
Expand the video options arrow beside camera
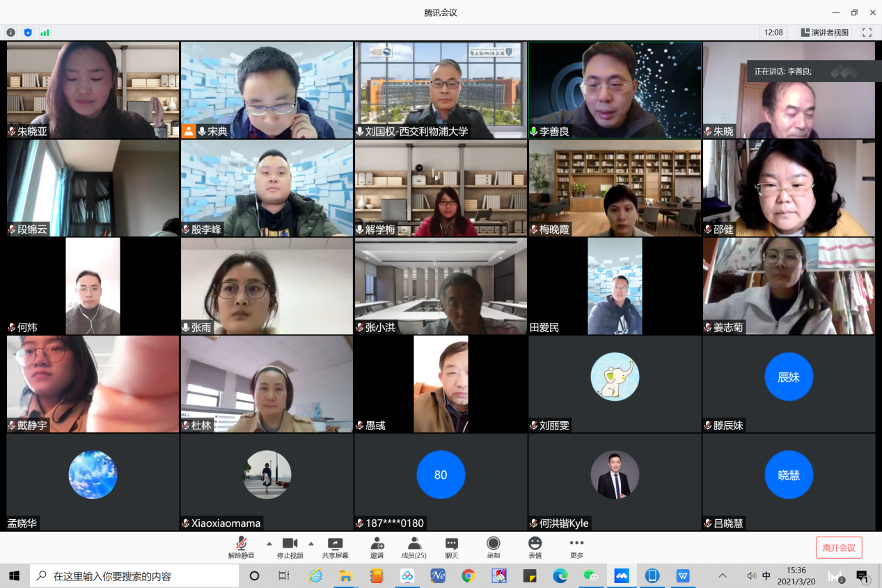click(x=310, y=543)
